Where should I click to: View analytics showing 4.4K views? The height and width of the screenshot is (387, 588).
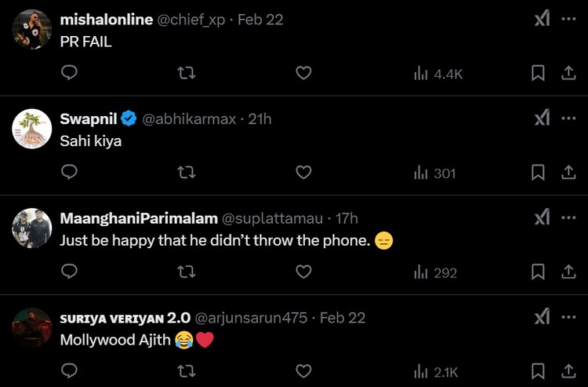tap(438, 74)
